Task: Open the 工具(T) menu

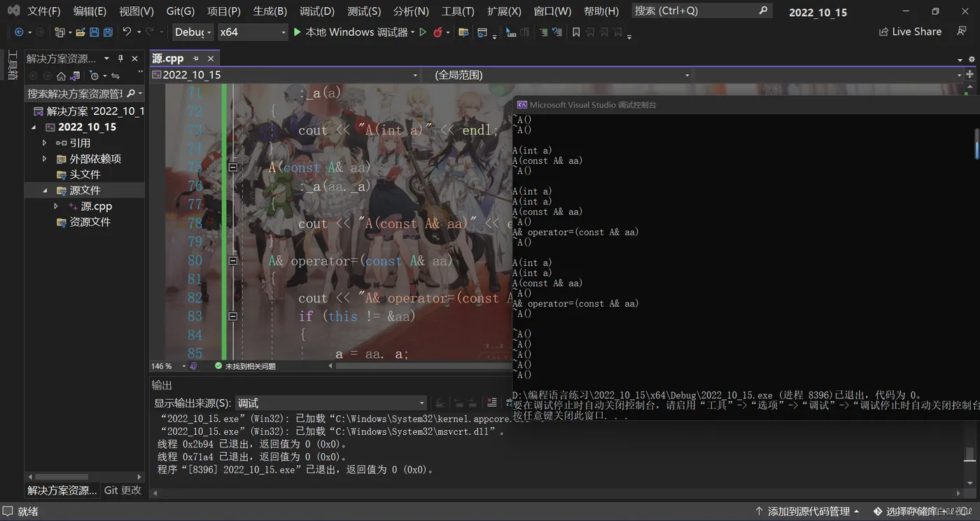Action: pyautogui.click(x=458, y=11)
